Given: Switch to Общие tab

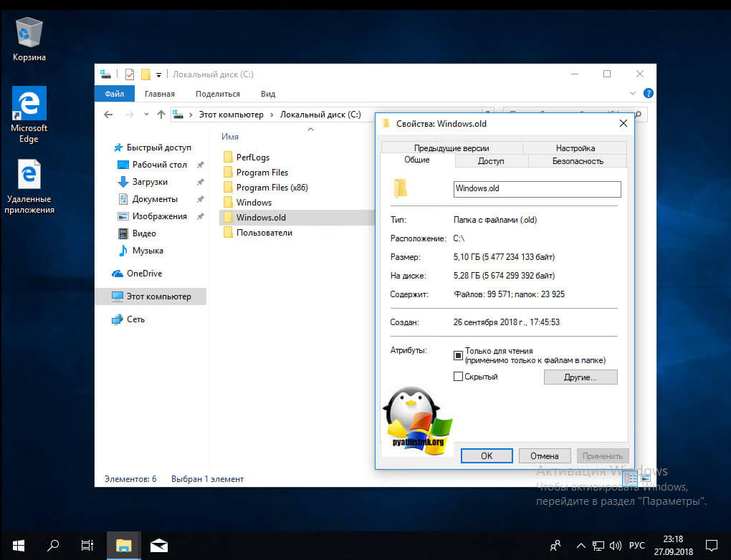Looking at the screenshot, I should click(417, 160).
